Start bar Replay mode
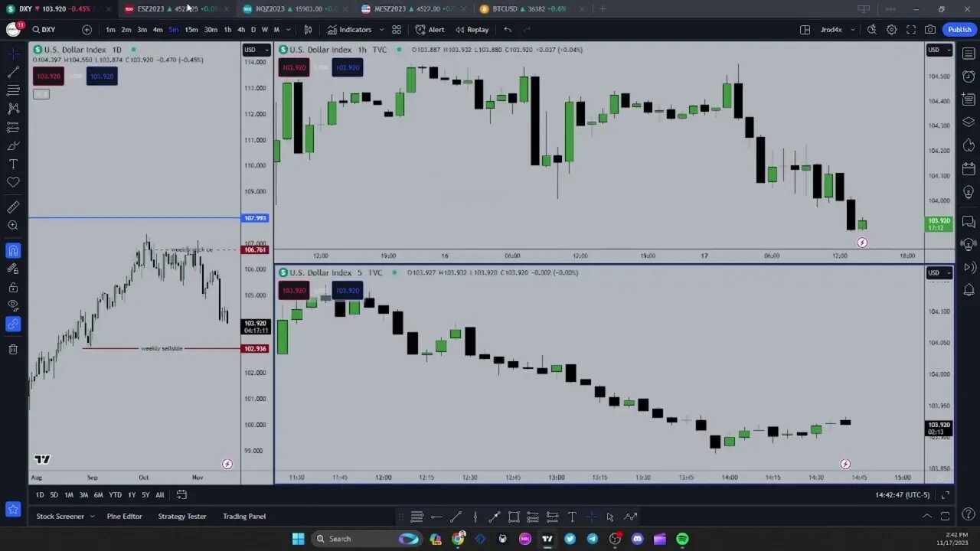The width and height of the screenshot is (980, 551). click(x=472, y=30)
